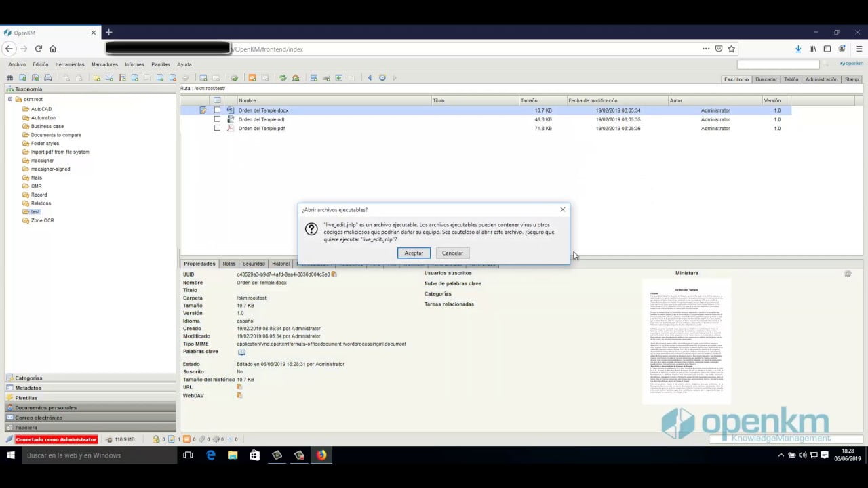The width and height of the screenshot is (868, 488).
Task: Switch to the Administración tab
Action: pyautogui.click(x=821, y=79)
